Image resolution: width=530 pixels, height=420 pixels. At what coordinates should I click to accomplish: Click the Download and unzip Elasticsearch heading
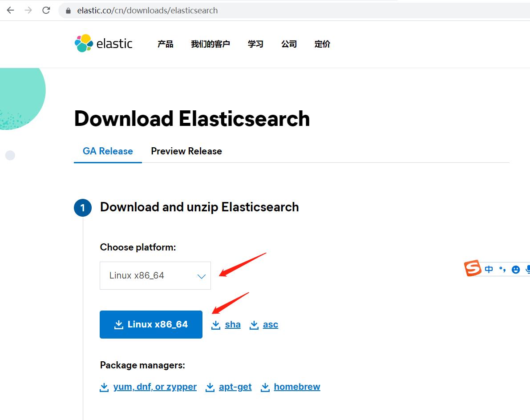click(199, 207)
